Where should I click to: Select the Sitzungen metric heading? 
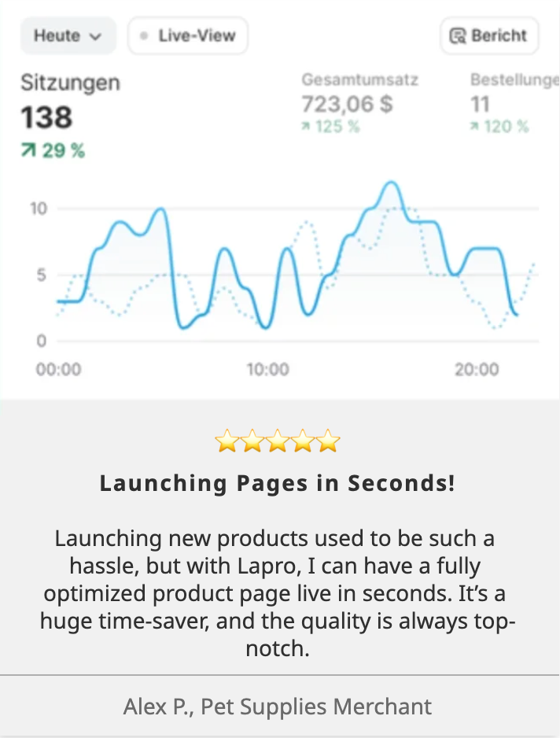tap(70, 83)
